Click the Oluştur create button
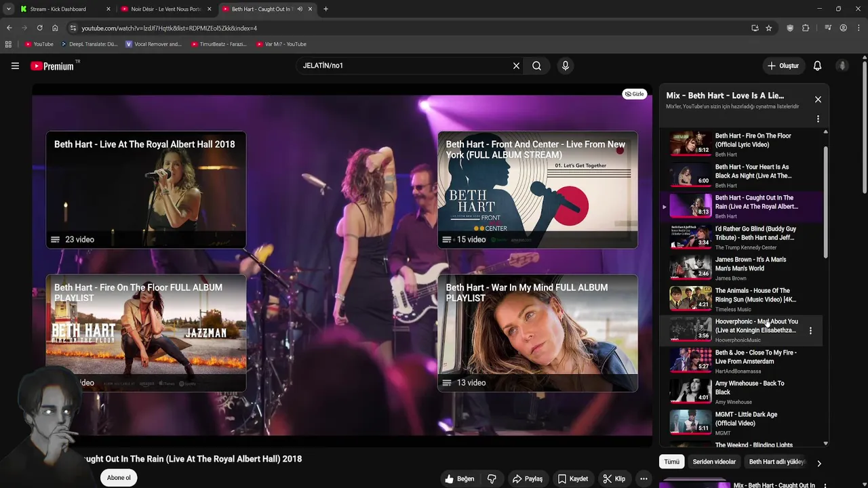 coord(783,66)
